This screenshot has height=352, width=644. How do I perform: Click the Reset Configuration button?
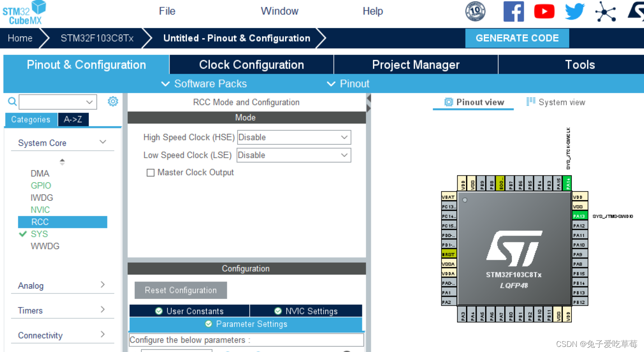pos(181,290)
